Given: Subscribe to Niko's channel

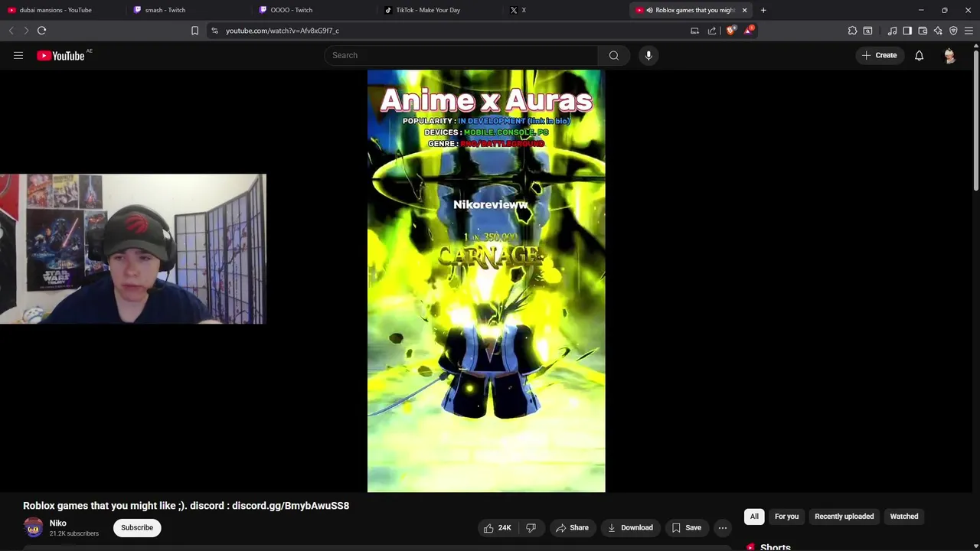Looking at the screenshot, I should (x=137, y=527).
